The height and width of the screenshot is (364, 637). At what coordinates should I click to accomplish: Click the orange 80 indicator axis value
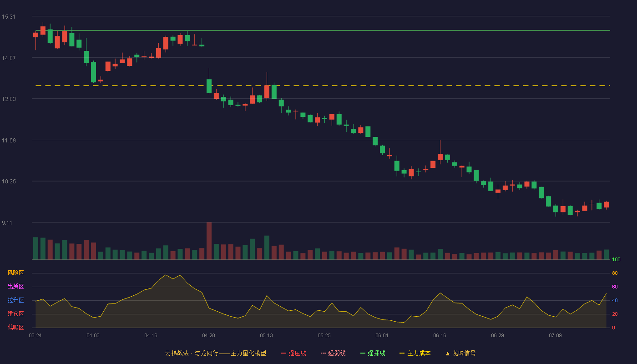(615, 273)
